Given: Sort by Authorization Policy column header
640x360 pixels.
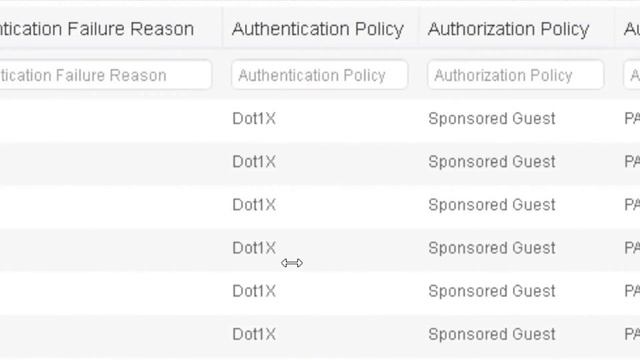Looking at the screenshot, I should tap(509, 29).
